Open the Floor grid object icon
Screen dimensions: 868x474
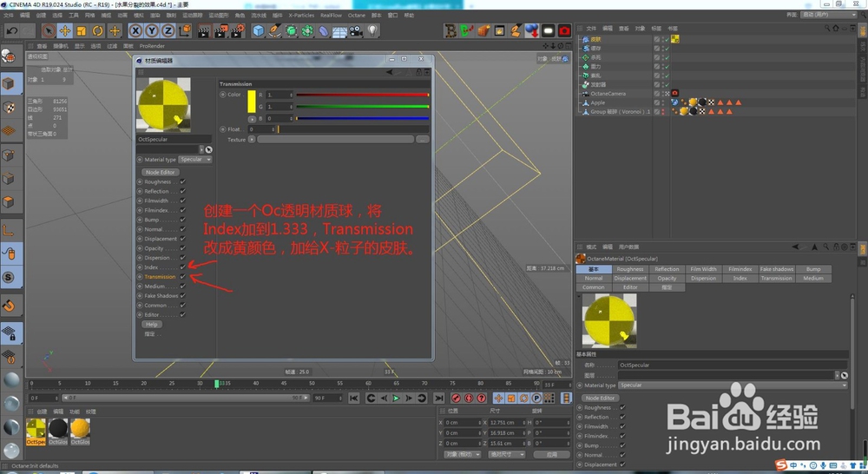339,31
